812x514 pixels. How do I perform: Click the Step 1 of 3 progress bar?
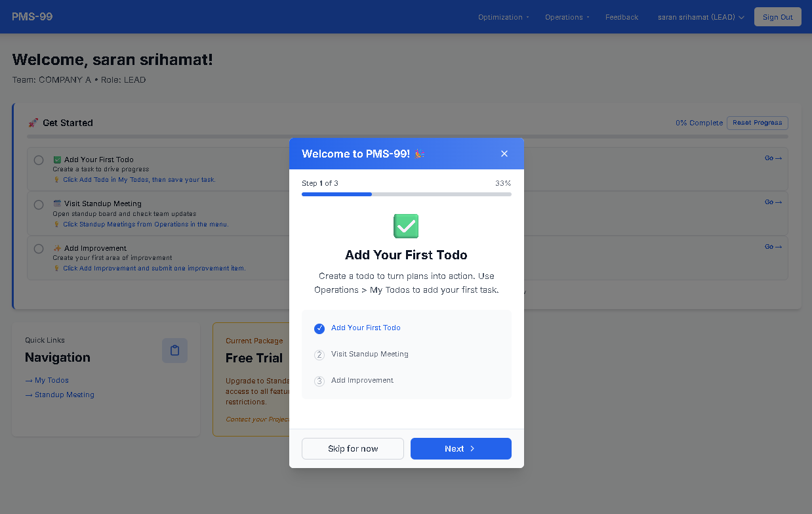406,194
